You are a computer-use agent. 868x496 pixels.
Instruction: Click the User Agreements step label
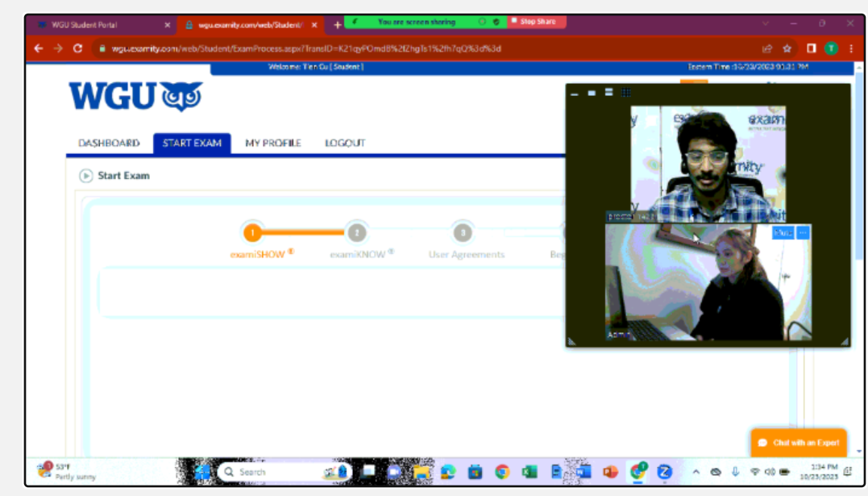[x=467, y=254]
